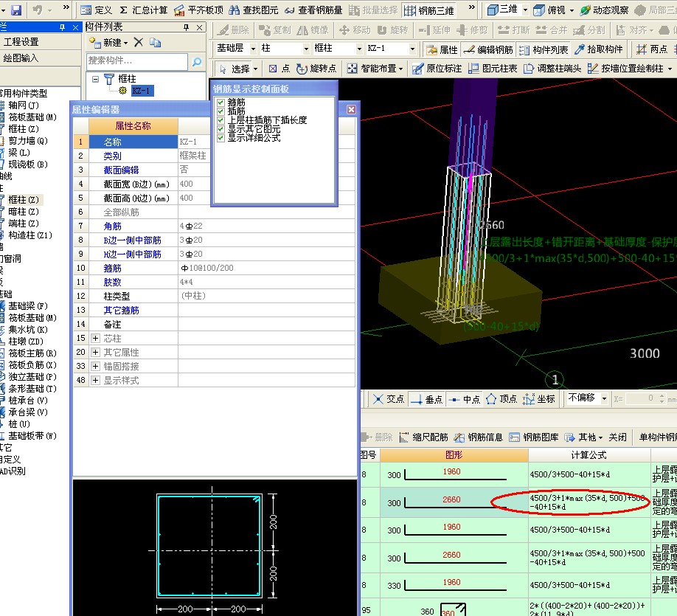Toggle 钢筋三维 rebar 3D view

point(428,10)
